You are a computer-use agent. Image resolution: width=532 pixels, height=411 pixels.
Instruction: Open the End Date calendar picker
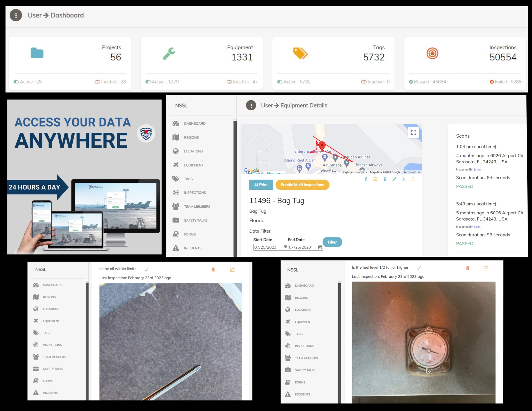tap(320, 247)
